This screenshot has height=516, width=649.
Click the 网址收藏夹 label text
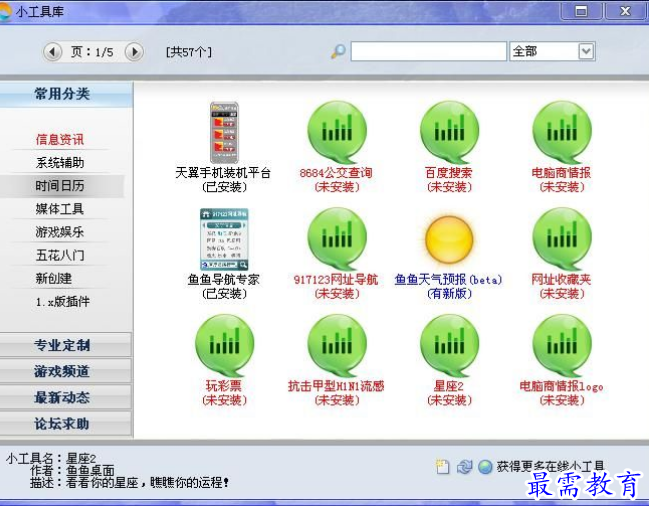tap(561, 280)
